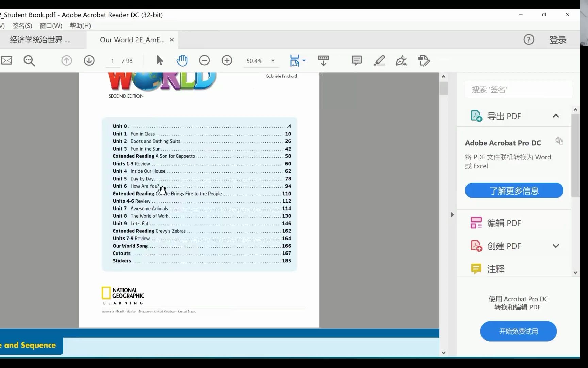Open the help question mark icon

pyautogui.click(x=529, y=40)
